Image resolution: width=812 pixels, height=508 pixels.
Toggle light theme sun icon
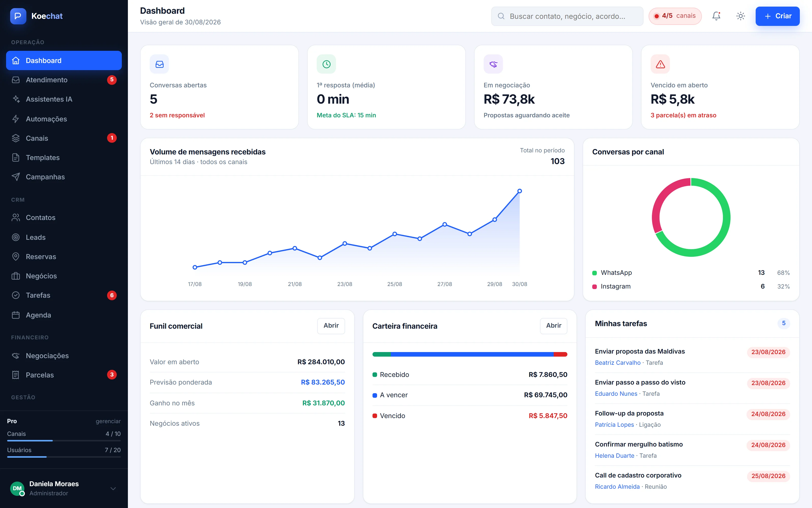click(x=740, y=16)
